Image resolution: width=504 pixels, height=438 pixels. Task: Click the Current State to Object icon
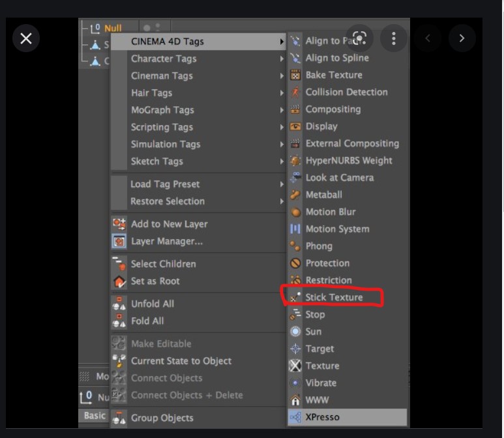click(119, 361)
